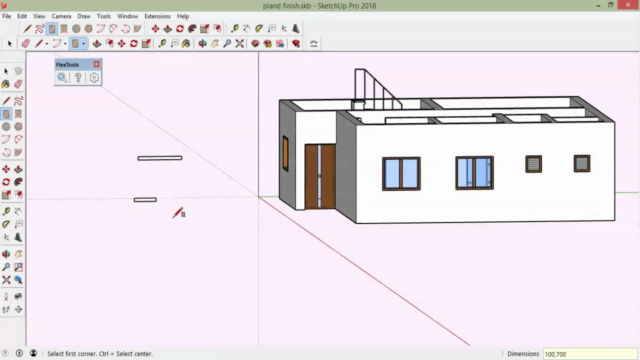Open Extension Warehouse from the toolbar
This screenshot has width=640, height=360.
point(268,43)
